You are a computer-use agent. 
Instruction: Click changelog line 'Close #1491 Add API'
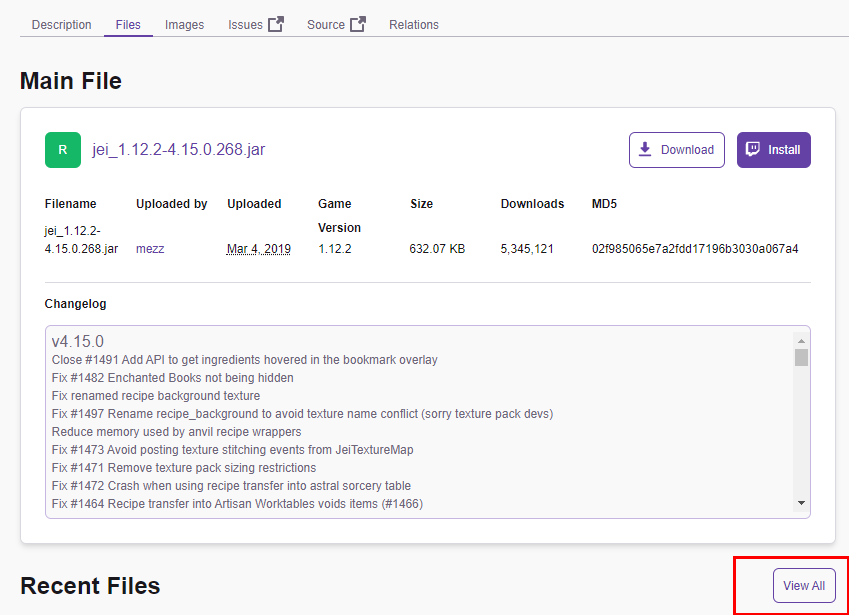coord(245,360)
